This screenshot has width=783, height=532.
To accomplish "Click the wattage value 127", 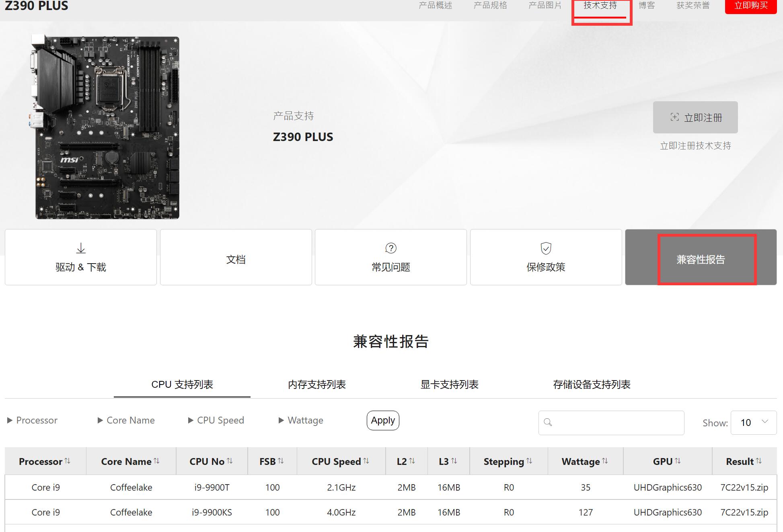I will tap(586, 512).
